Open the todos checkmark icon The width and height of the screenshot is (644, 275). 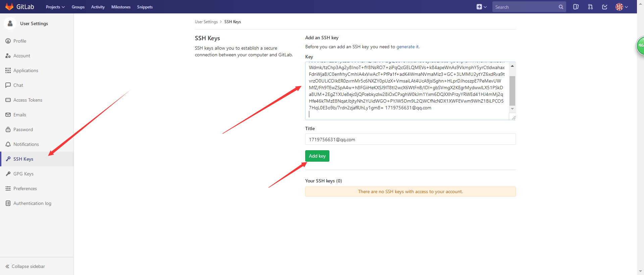point(605,7)
